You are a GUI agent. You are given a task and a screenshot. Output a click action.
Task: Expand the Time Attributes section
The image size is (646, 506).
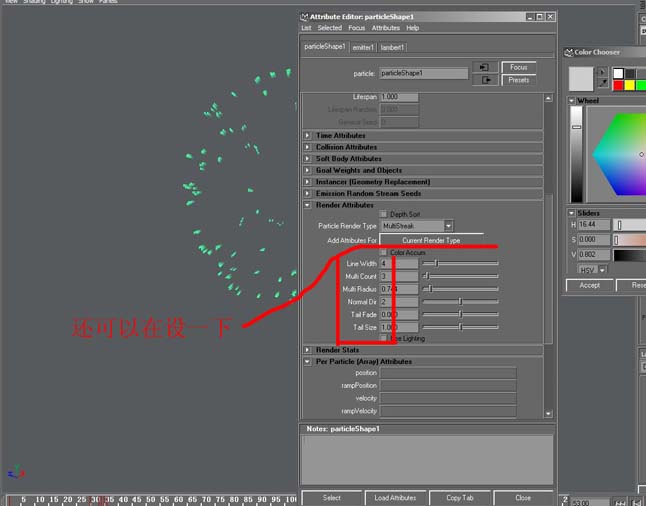tap(307, 135)
